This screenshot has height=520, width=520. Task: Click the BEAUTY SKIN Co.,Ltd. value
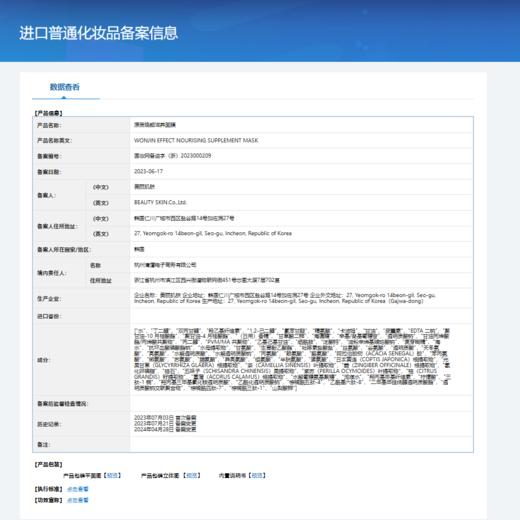click(160, 202)
